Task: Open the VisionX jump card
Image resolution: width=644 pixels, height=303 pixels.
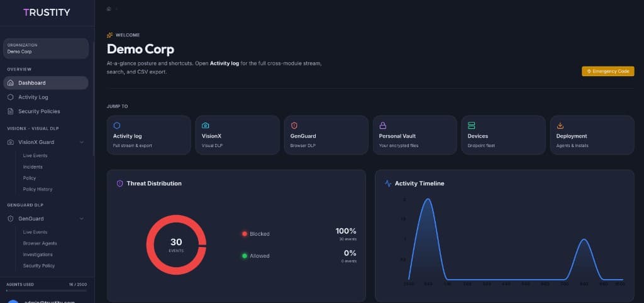Action: (237, 135)
